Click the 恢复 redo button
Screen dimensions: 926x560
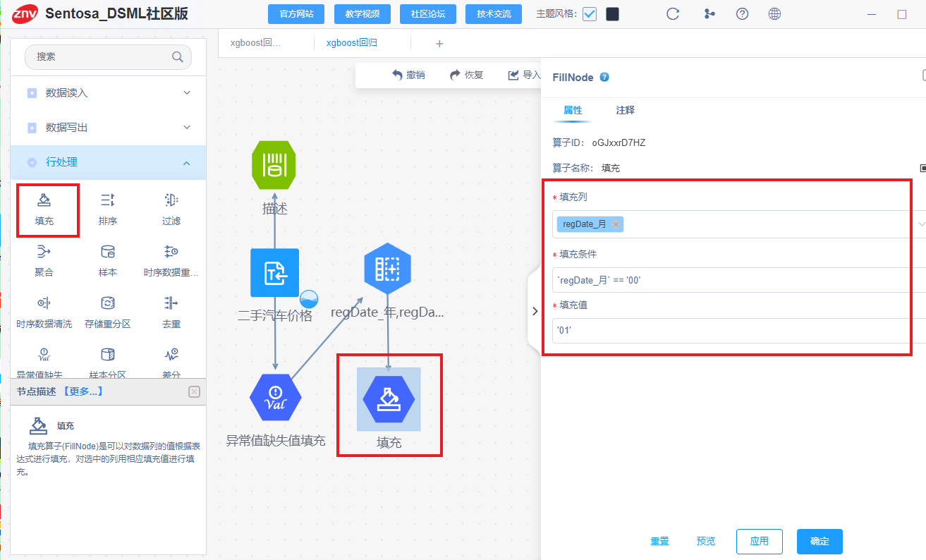[x=466, y=75]
